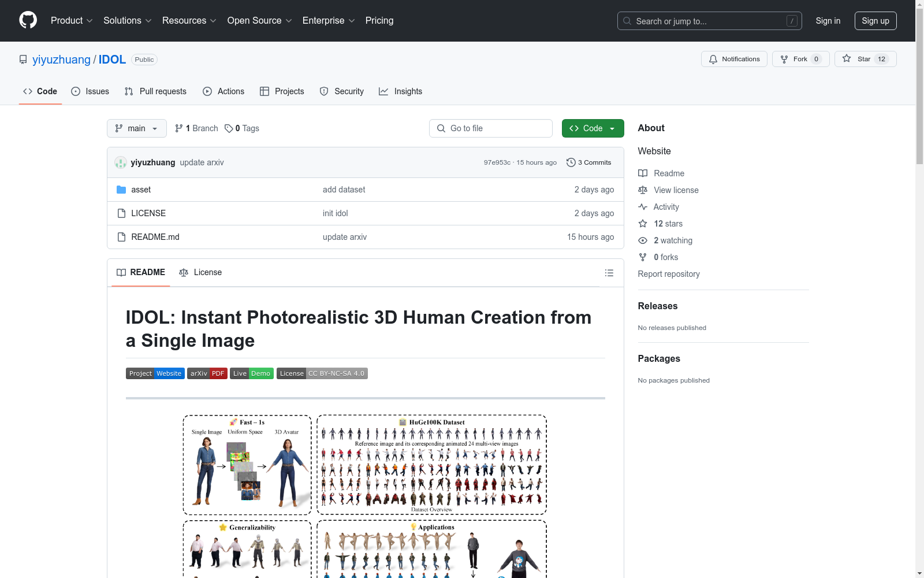Click the commit history clock icon
The image size is (924, 578).
click(571, 162)
